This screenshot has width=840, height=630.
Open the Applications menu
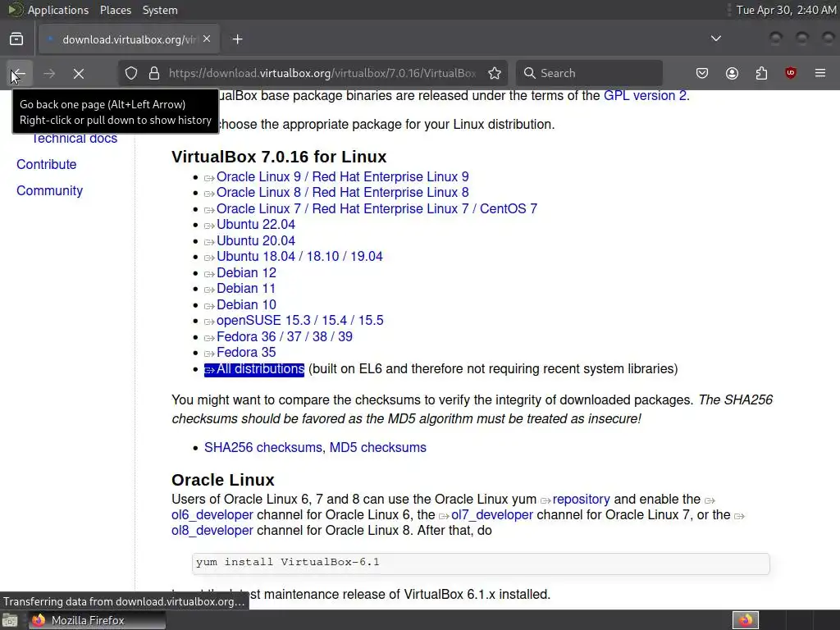pyautogui.click(x=58, y=10)
